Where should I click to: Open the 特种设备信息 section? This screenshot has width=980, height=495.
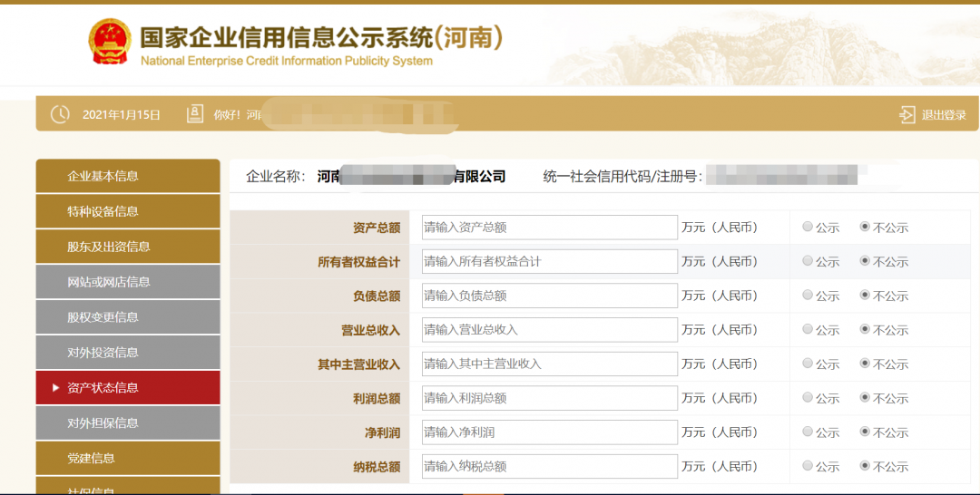[128, 211]
